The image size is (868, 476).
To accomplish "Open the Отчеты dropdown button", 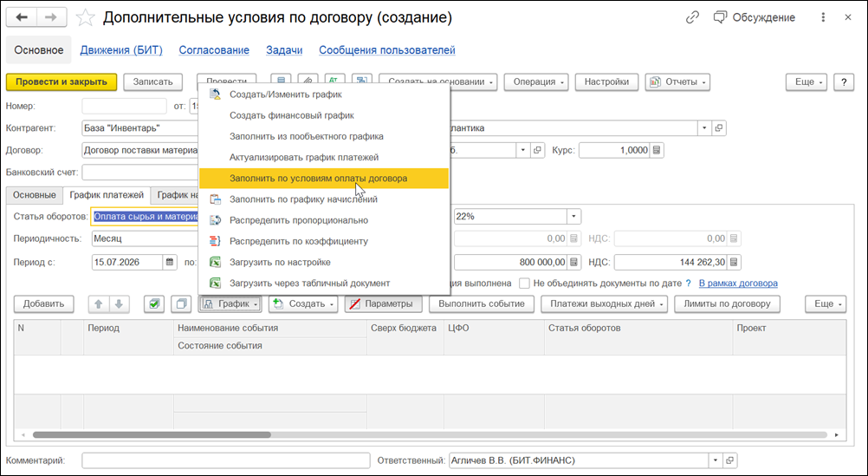I will click(677, 82).
